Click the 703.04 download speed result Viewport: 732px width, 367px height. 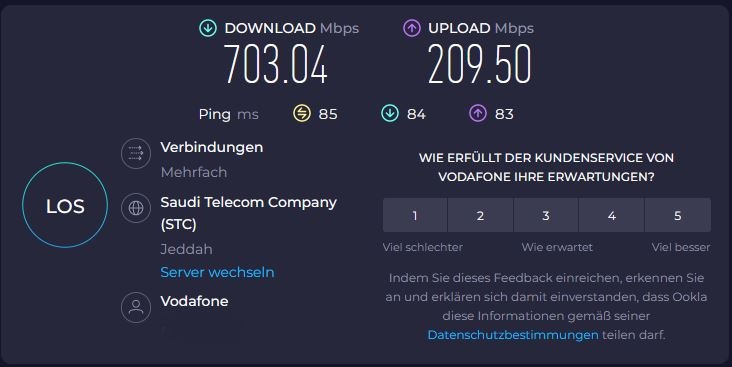[x=275, y=64]
